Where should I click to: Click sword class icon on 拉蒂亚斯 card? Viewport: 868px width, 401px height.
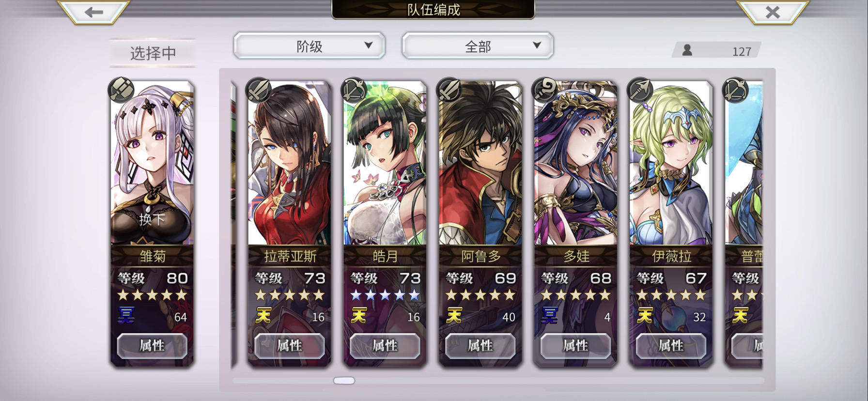click(258, 90)
